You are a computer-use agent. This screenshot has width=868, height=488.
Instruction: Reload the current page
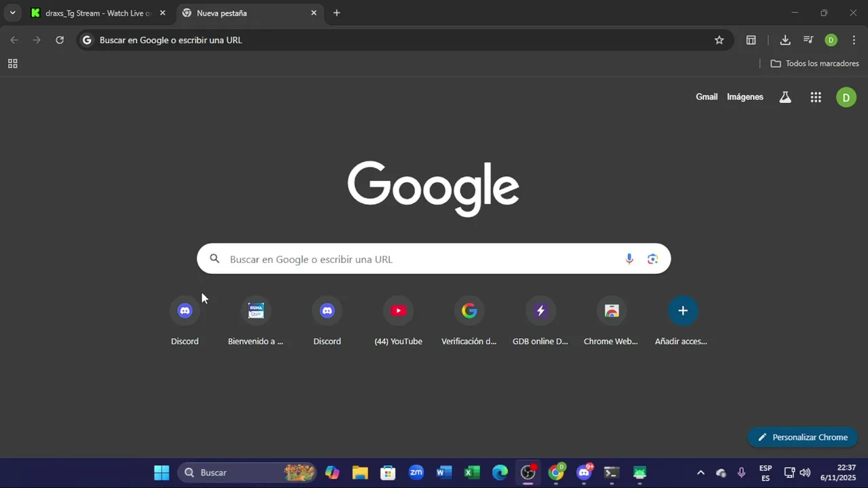point(60,40)
